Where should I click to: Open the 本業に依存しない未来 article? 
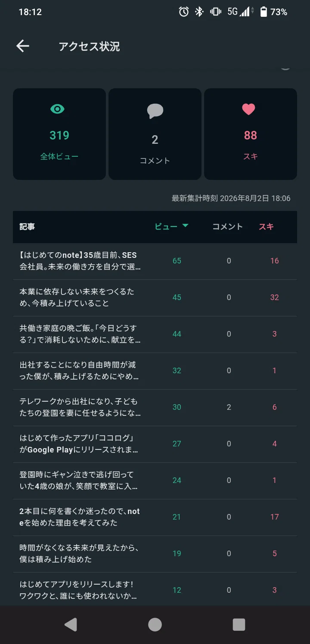point(155,298)
